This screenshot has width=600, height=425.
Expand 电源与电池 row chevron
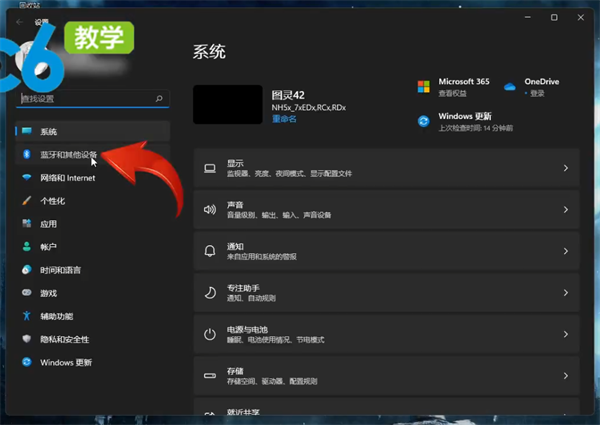[566, 334]
